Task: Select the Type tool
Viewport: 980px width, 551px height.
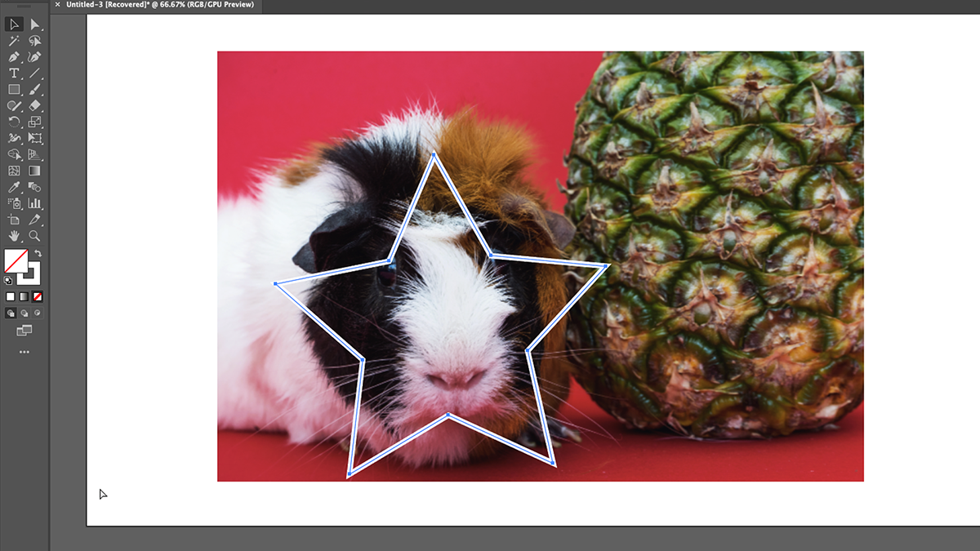Action: [14, 73]
